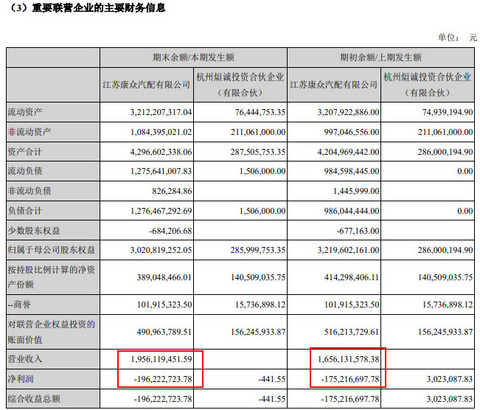Click the 对联营企业权益投资的账面价值 row label
The height and width of the screenshot is (410, 480).
(x=51, y=332)
